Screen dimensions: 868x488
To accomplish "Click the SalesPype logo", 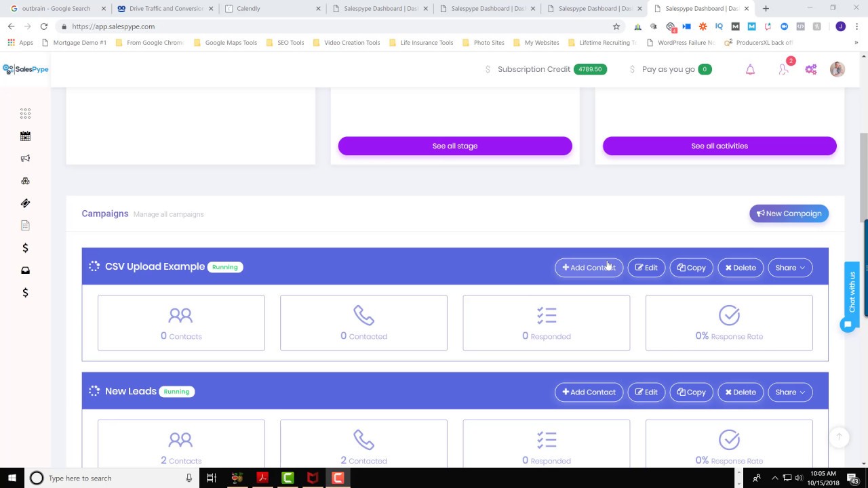I will 26,69.
